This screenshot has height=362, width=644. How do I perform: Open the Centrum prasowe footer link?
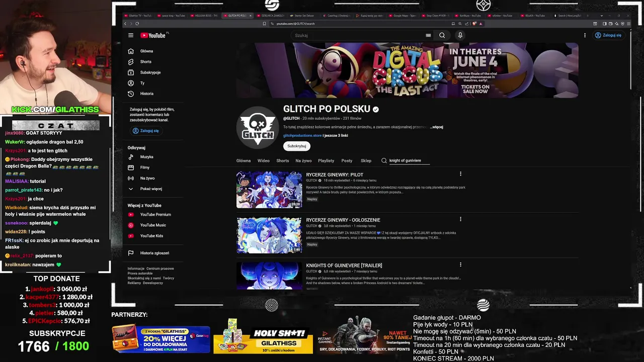coord(160,268)
